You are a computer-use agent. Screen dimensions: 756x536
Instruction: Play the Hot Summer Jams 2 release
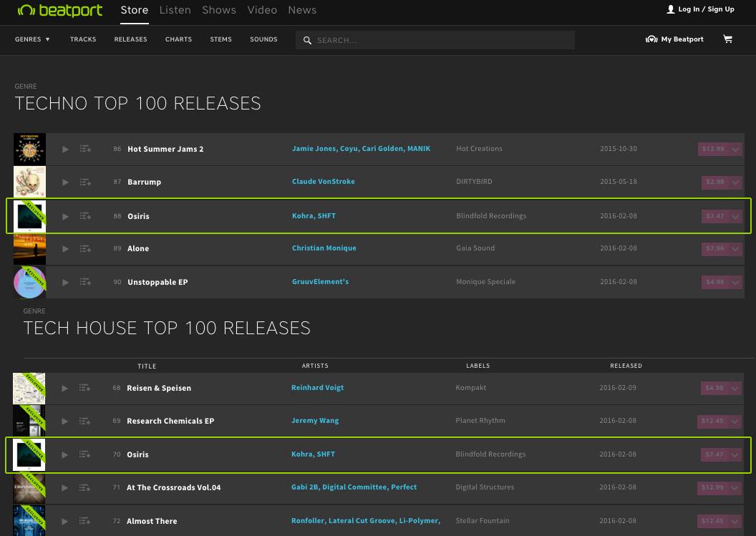point(65,150)
